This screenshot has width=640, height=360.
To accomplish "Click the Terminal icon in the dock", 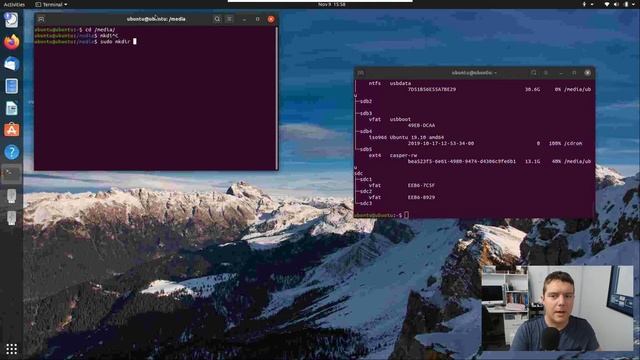I will point(11,174).
